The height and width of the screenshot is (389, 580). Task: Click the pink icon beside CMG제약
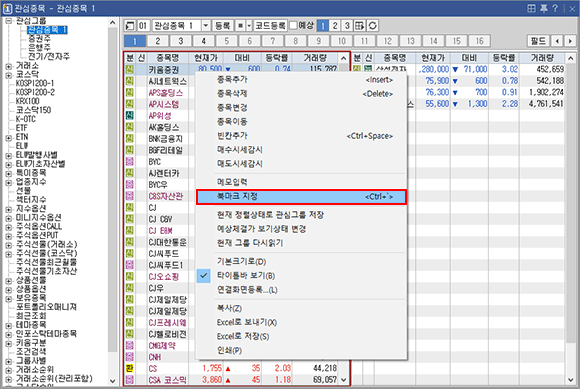129,345
